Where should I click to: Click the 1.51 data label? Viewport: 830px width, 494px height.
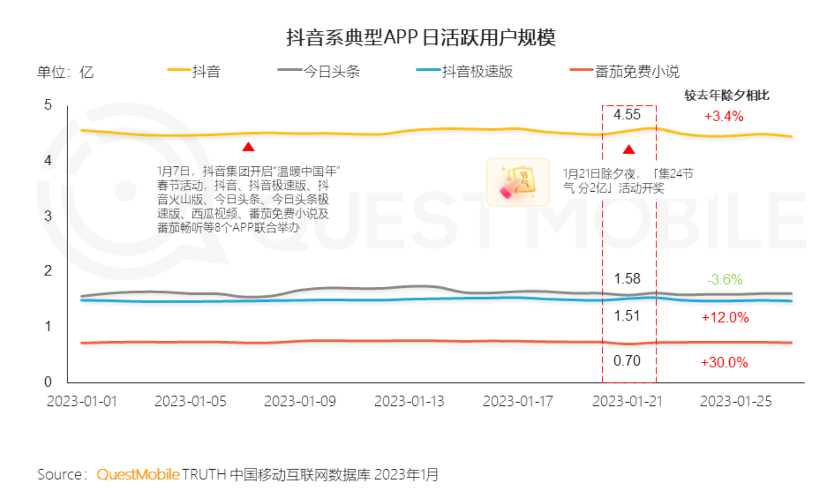pyautogui.click(x=627, y=316)
